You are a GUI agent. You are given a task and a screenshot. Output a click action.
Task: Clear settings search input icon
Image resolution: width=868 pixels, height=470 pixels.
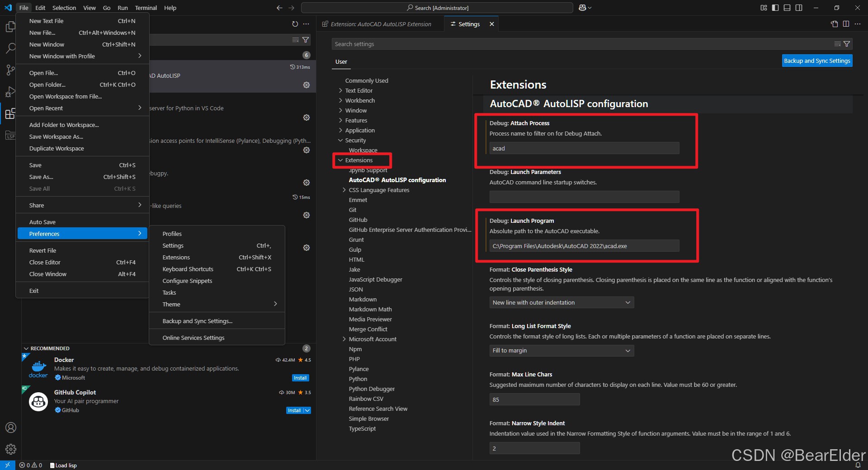tap(837, 44)
